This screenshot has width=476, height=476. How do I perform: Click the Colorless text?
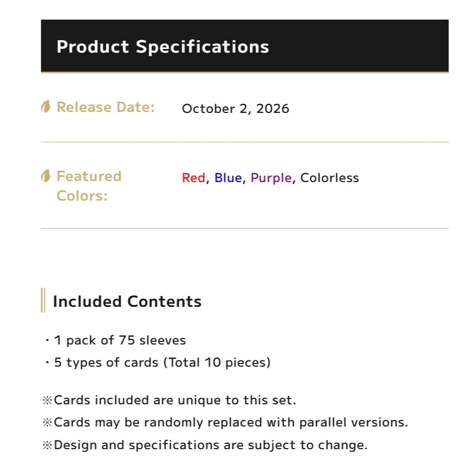click(x=330, y=178)
